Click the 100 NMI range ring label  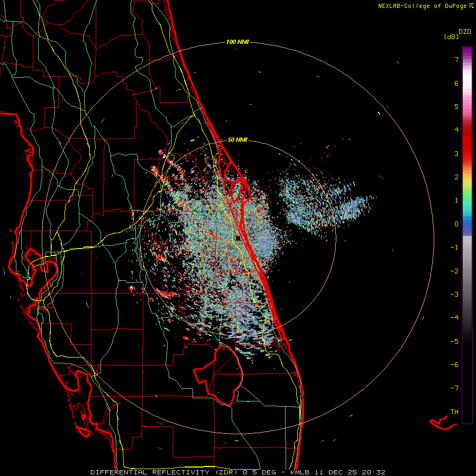pyautogui.click(x=237, y=42)
